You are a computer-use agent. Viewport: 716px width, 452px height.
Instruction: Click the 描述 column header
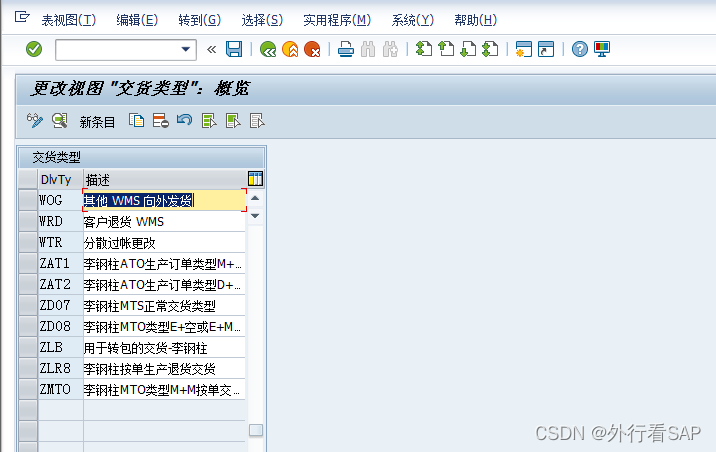[164, 179]
